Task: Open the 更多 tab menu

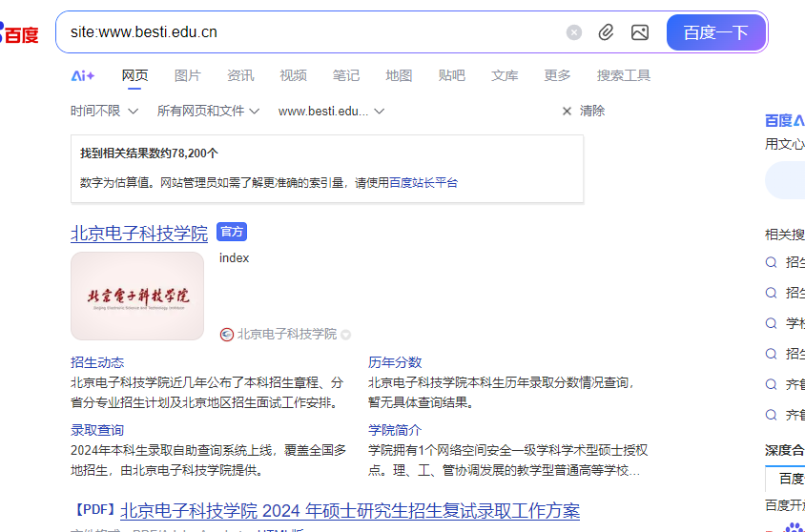Action: (558, 76)
